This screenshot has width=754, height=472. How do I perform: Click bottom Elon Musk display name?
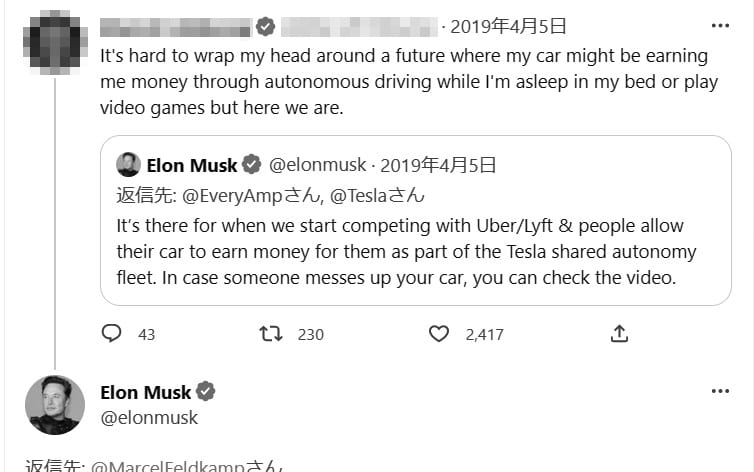tap(146, 392)
